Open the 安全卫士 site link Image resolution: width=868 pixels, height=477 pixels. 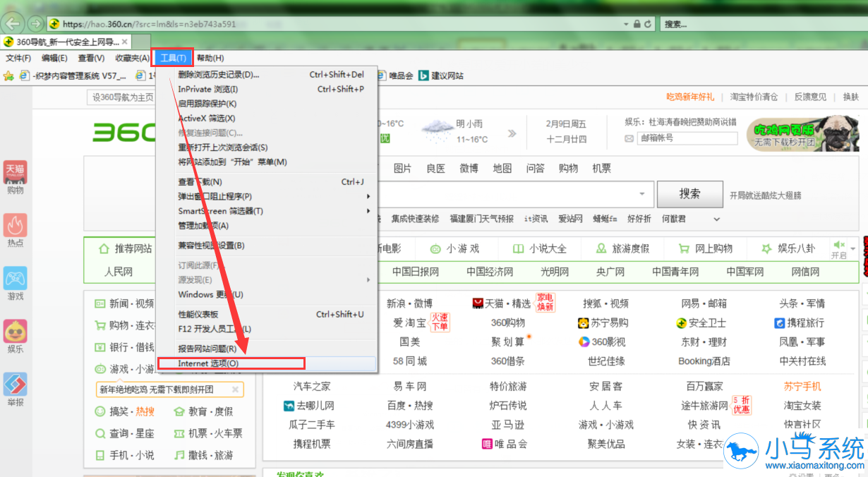point(700,323)
